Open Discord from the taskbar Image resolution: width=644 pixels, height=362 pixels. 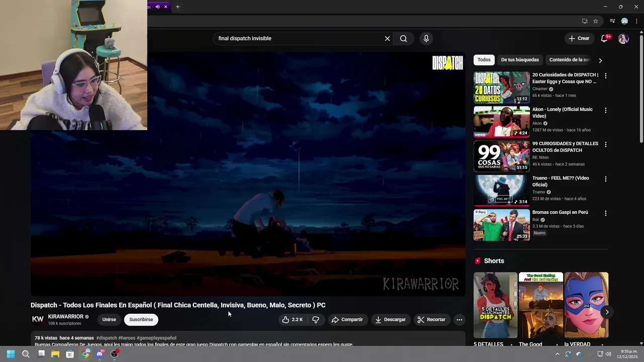(x=100, y=354)
